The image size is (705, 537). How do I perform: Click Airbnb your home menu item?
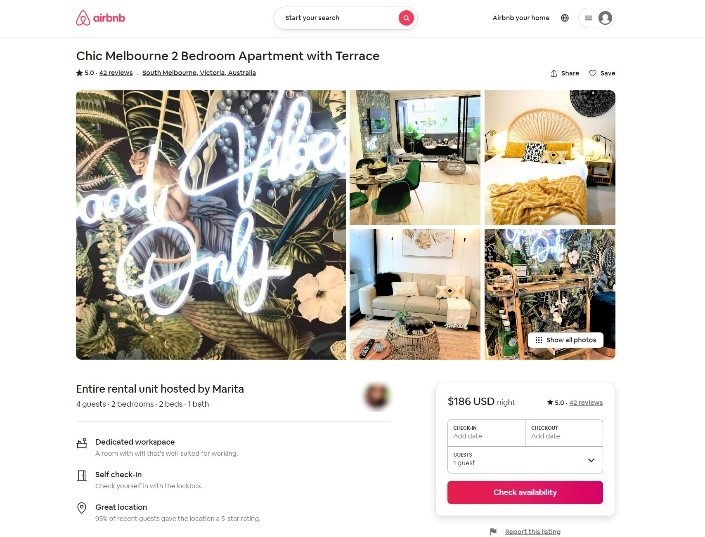(x=521, y=18)
